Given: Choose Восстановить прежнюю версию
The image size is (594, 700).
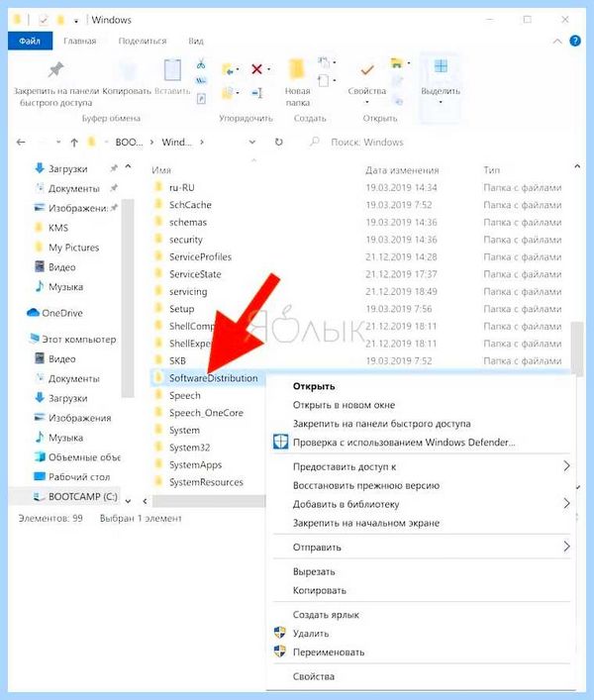Looking at the screenshot, I should pyautogui.click(x=366, y=485).
